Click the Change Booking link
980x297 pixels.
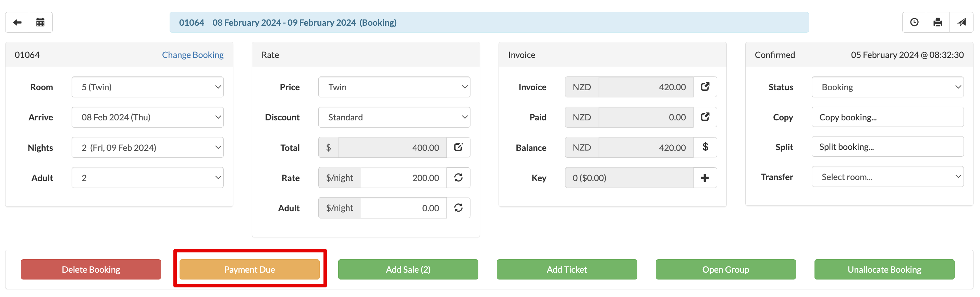[193, 55]
